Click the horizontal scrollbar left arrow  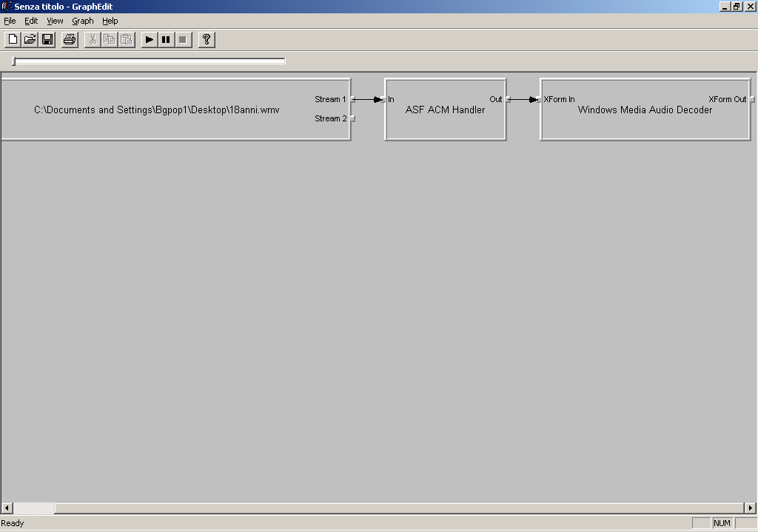[7, 508]
